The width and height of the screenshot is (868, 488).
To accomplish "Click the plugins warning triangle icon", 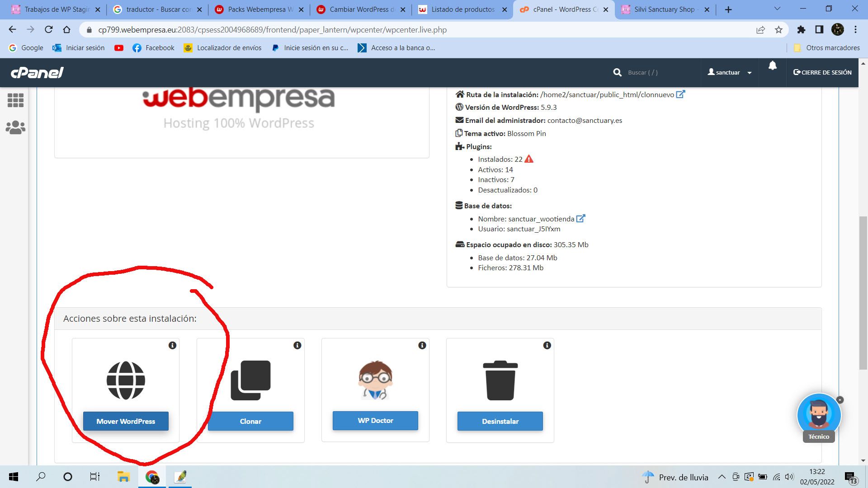I will pyautogui.click(x=529, y=159).
